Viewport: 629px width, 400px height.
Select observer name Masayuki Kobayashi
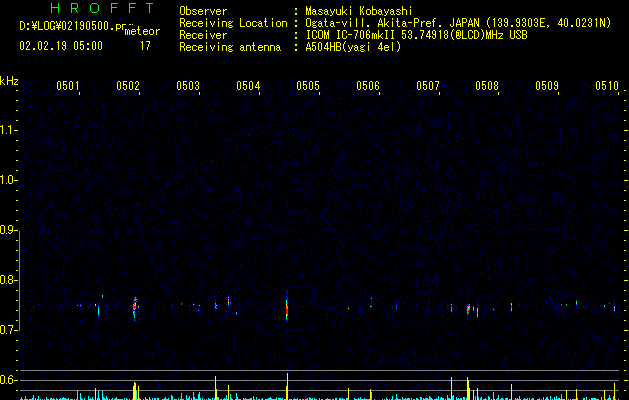[359, 11]
